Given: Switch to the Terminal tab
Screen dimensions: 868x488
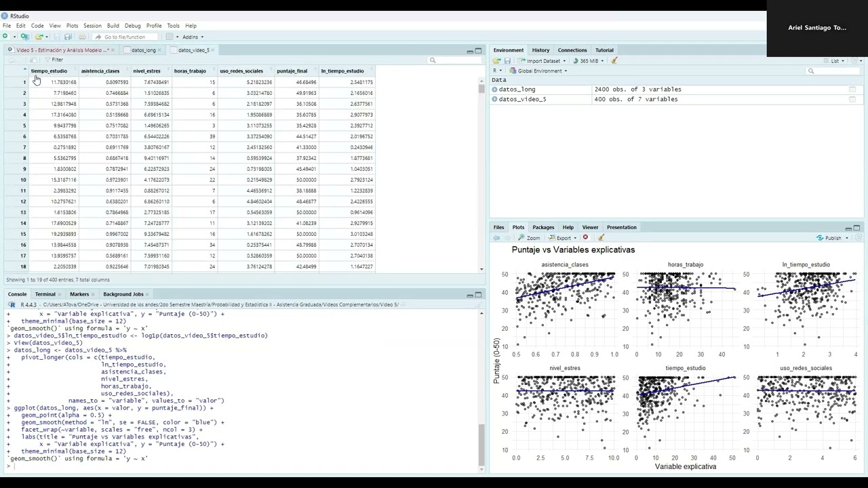Looking at the screenshot, I should coord(45,294).
